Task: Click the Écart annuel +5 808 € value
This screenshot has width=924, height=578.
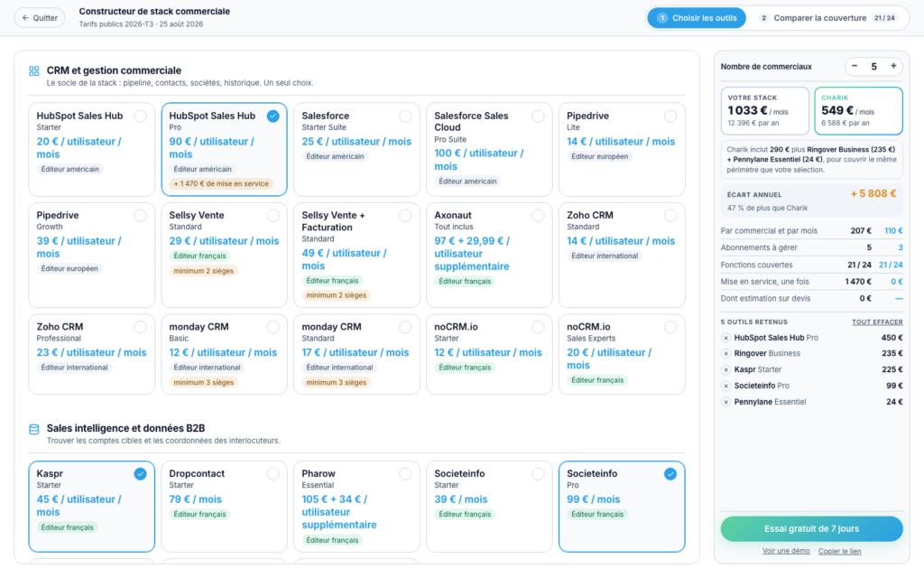Action: click(x=873, y=193)
